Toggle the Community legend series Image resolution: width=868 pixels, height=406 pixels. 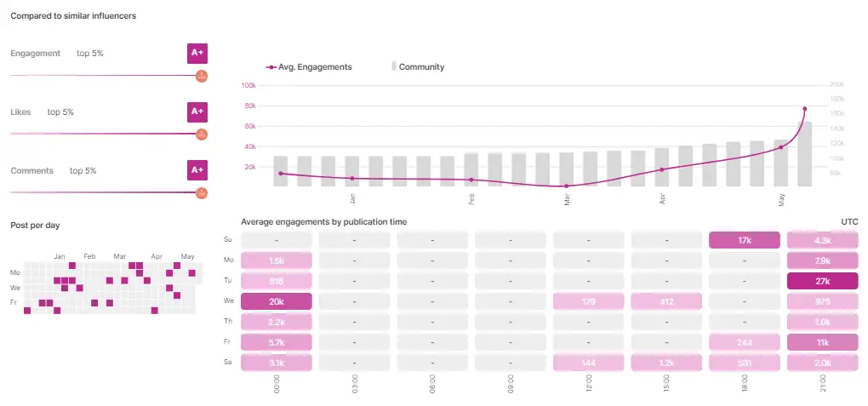click(x=418, y=66)
